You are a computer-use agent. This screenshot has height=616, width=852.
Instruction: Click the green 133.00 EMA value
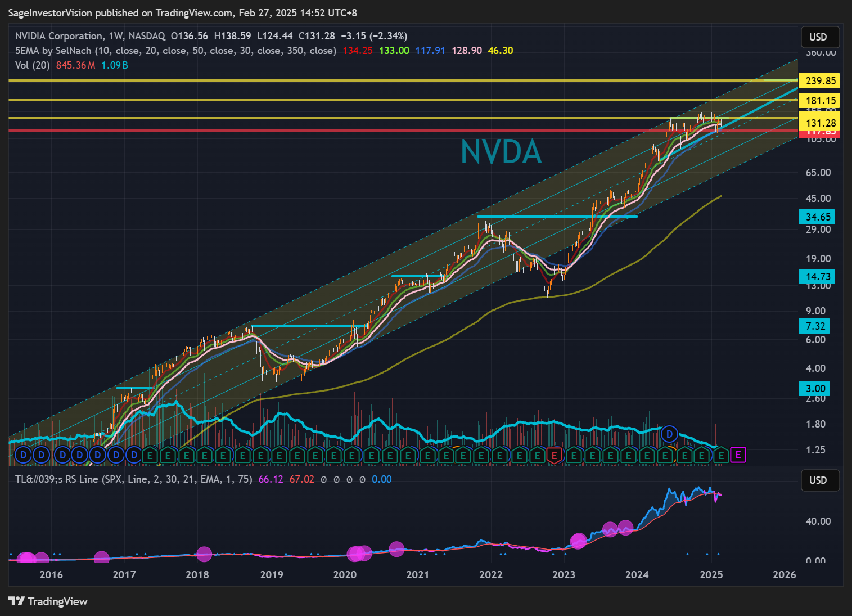tap(394, 51)
